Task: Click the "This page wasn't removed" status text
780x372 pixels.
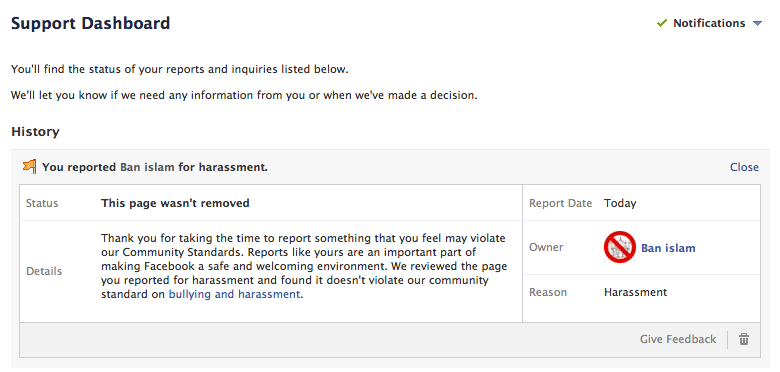Action: [175, 203]
